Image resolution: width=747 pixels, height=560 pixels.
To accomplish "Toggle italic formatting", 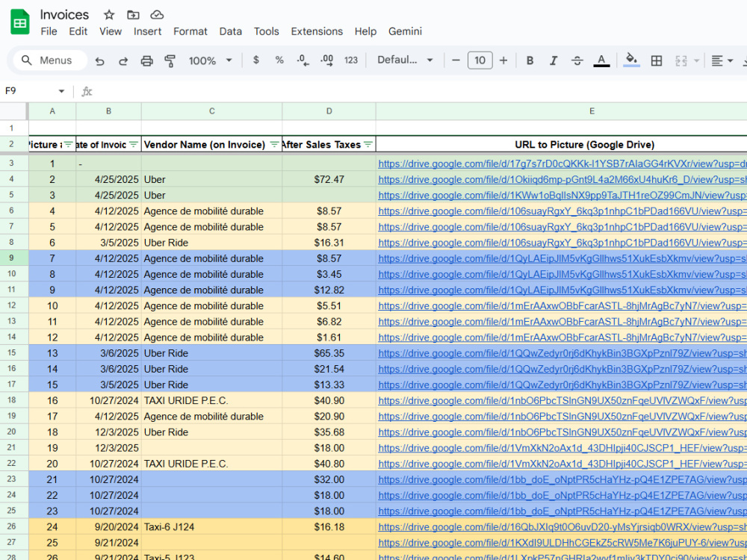I will (x=553, y=60).
